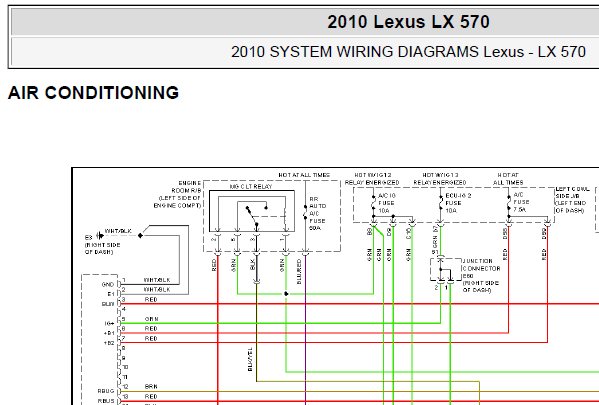
Task: Click vertical 'RED' label below D59 connector
Action: pyautogui.click(x=544, y=255)
